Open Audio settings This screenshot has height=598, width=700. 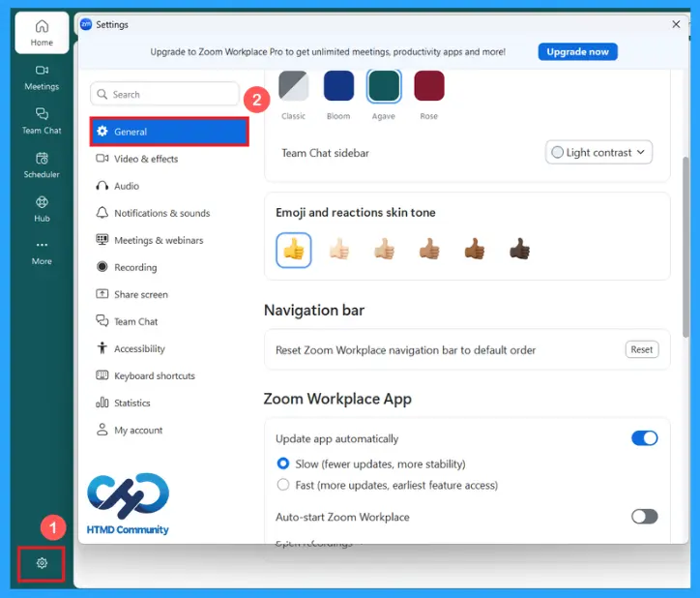coord(169,186)
